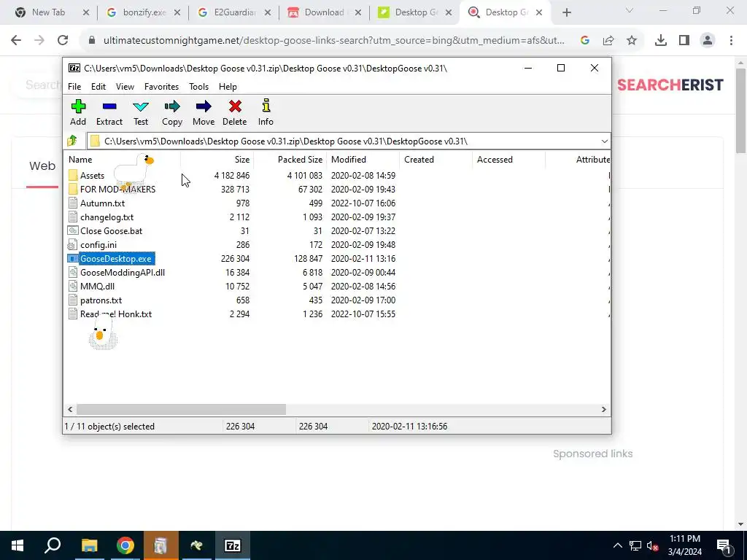
Task: Open the tab search chevron in Chrome
Action: coord(630,10)
